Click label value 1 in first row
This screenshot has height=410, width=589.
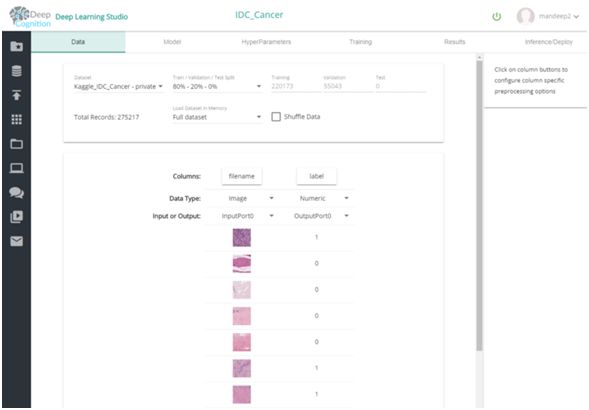point(316,237)
